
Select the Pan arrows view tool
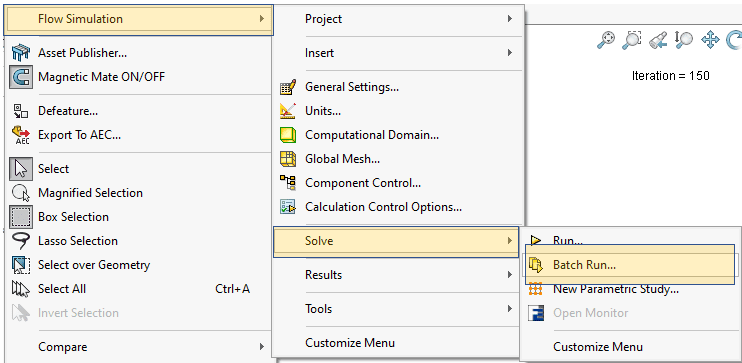(x=710, y=40)
